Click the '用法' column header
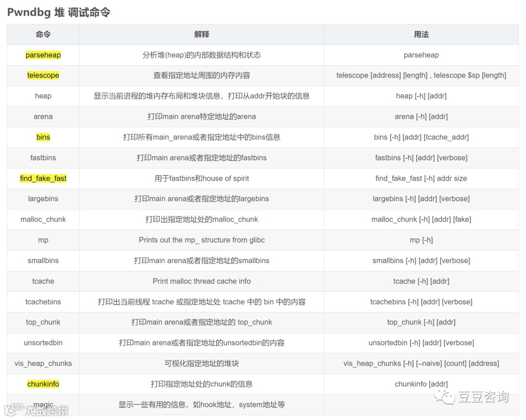The image size is (526, 420). coord(421,34)
